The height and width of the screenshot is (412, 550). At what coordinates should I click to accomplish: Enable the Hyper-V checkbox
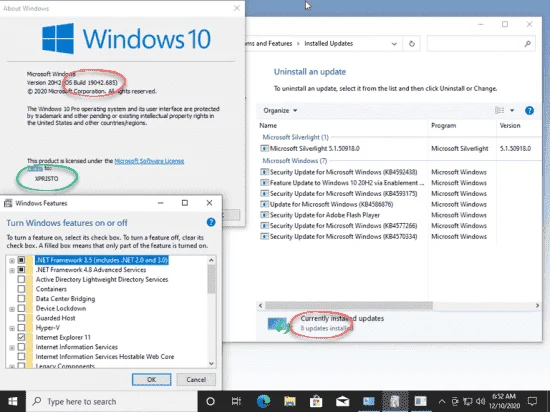[21, 328]
